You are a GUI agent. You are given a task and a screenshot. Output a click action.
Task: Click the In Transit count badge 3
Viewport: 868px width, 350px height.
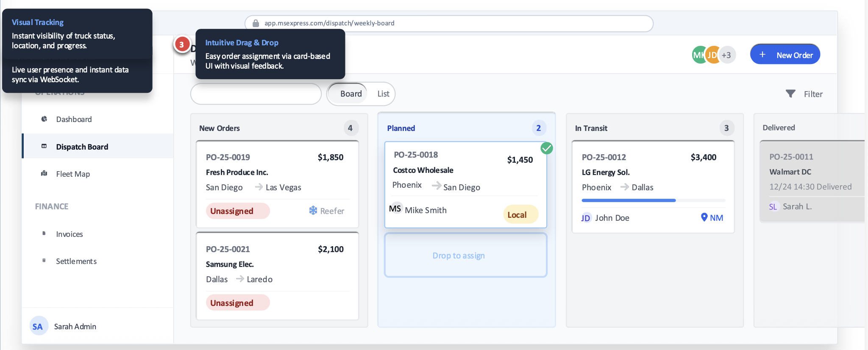point(726,128)
